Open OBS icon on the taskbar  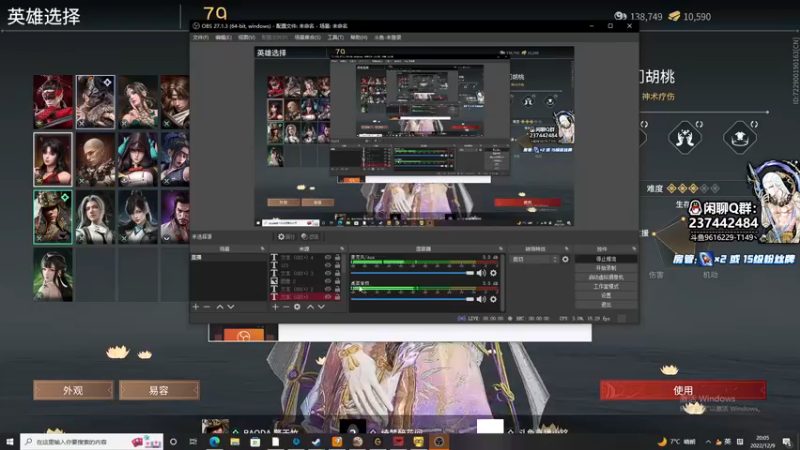click(439, 441)
